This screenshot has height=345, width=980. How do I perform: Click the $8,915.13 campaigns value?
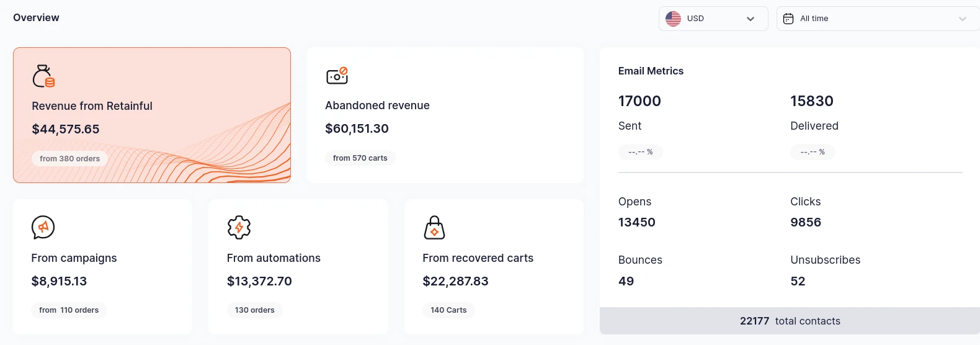[59, 281]
